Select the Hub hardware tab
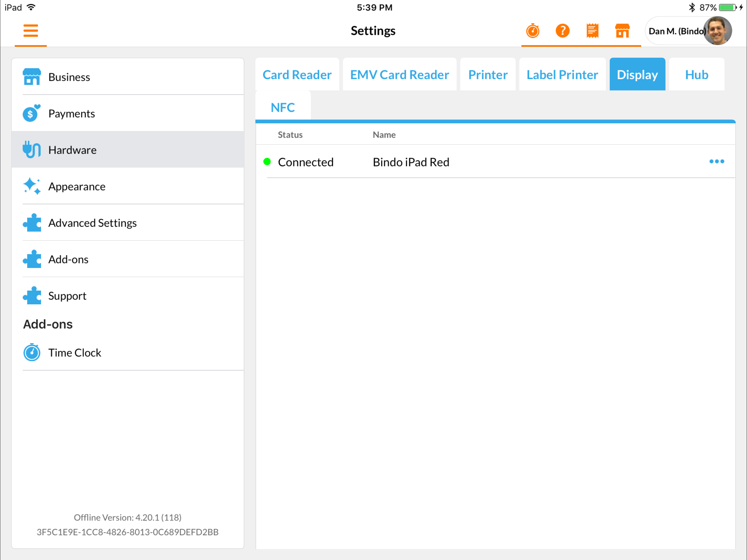Screen dimensions: 747x560 (x=696, y=74)
